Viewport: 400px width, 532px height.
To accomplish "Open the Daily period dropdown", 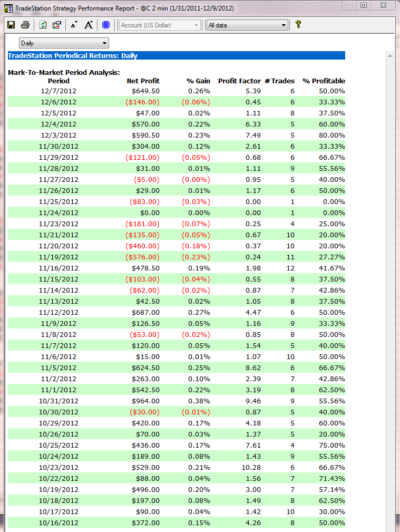I will (x=64, y=43).
